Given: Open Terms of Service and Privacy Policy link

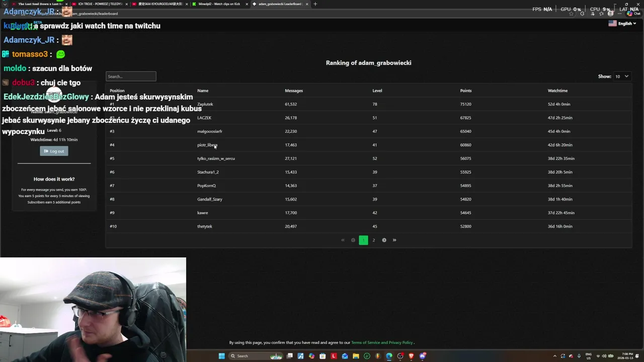Looking at the screenshot, I should tap(382, 342).
